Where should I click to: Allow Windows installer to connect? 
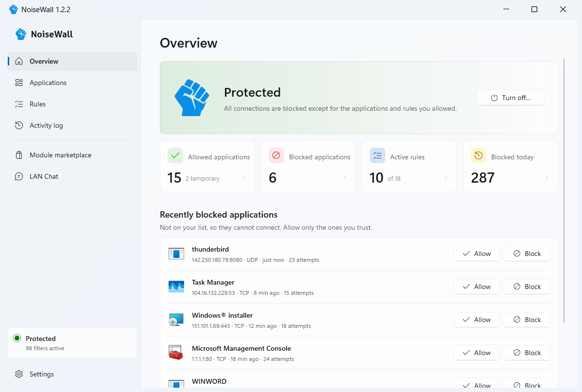coord(477,320)
